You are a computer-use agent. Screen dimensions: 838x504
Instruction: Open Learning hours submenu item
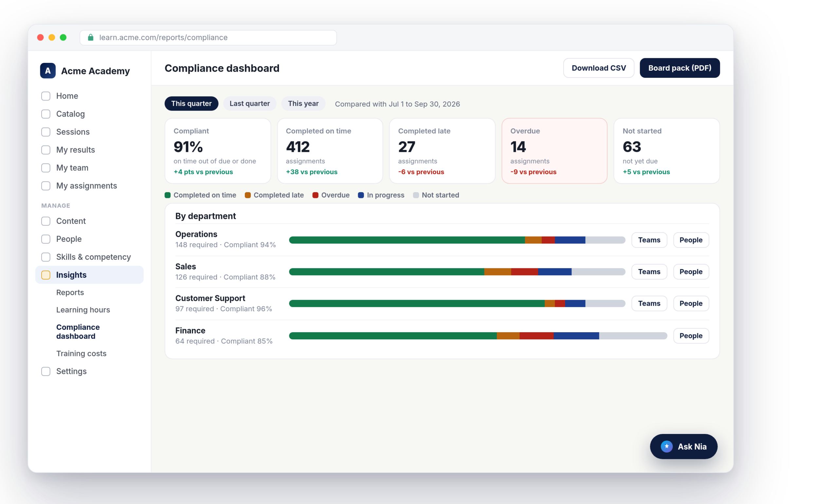(x=83, y=310)
